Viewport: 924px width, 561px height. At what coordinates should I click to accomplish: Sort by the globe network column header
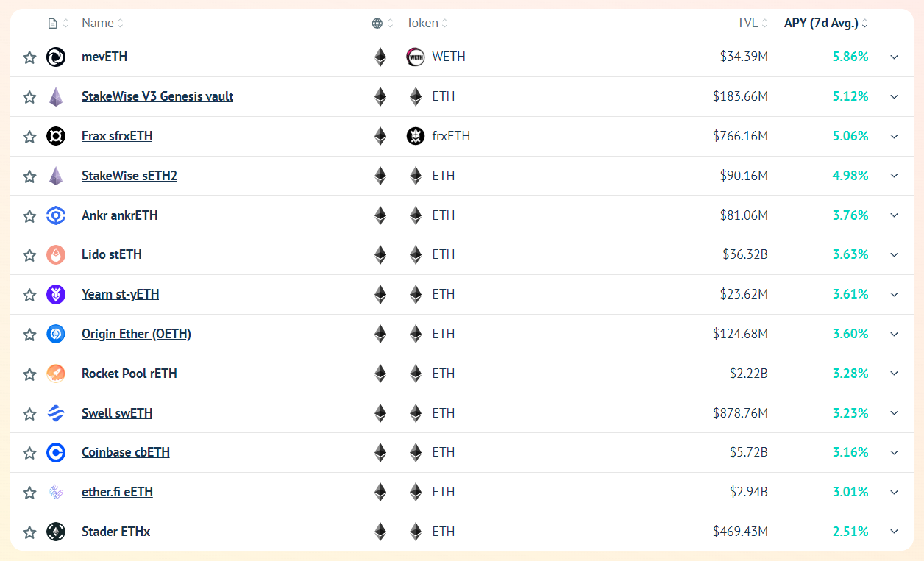[383, 23]
